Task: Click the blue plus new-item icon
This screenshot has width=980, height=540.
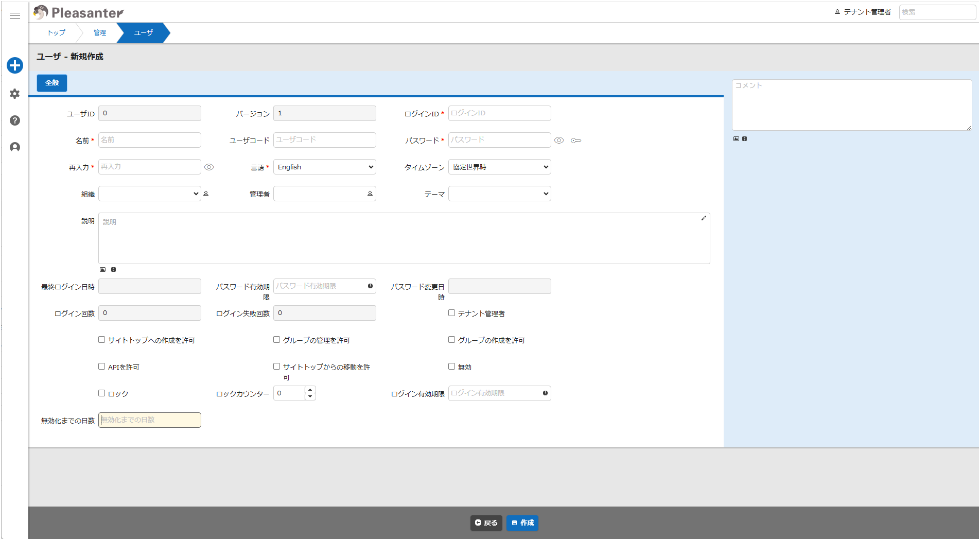Action: tap(15, 65)
